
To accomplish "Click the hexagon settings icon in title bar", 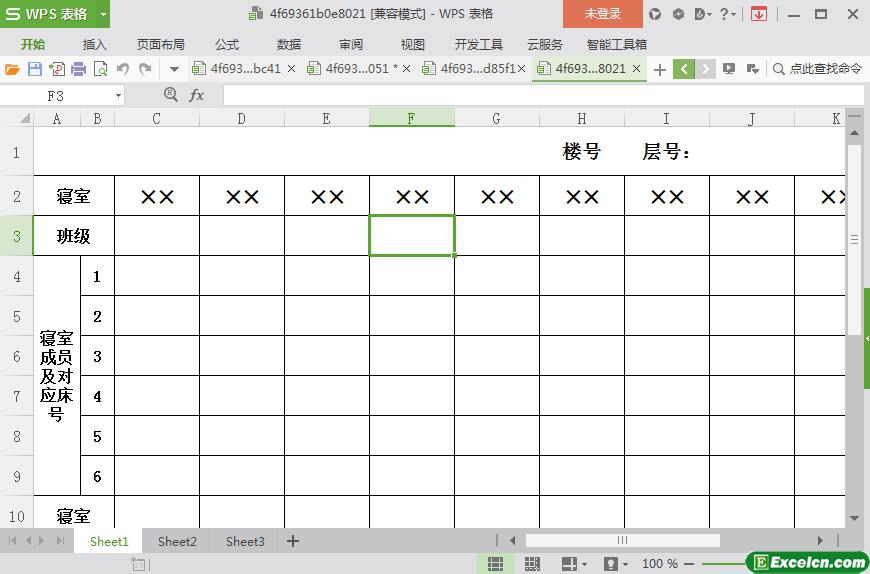I will [678, 14].
